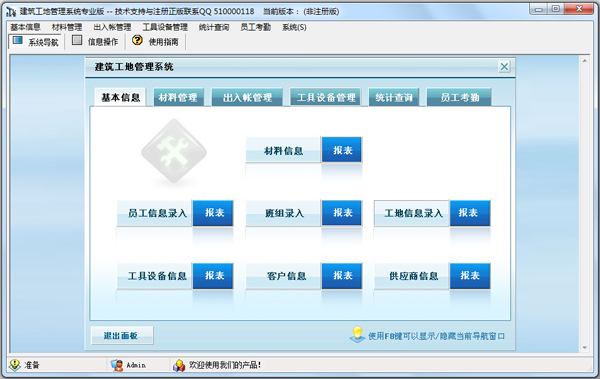Open the 报表 next to 班组录入
The image size is (600, 379).
point(342,213)
